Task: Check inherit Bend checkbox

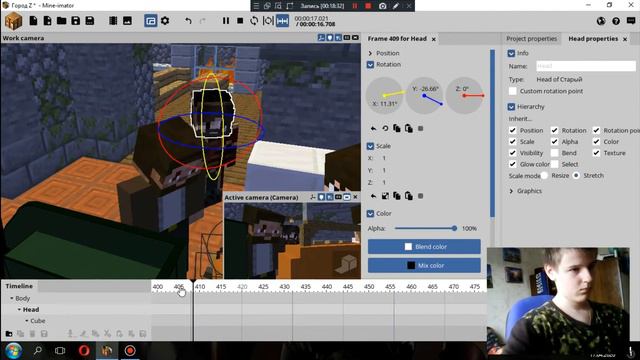Action: pyautogui.click(x=554, y=153)
